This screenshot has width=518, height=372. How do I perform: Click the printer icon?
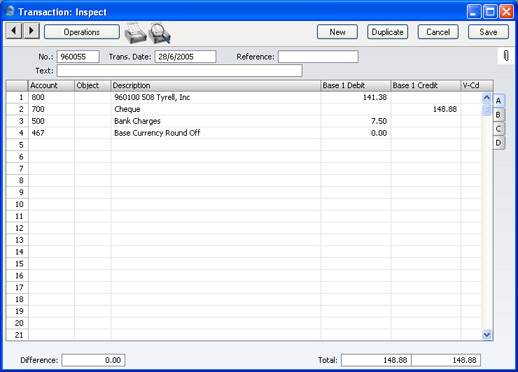135,33
